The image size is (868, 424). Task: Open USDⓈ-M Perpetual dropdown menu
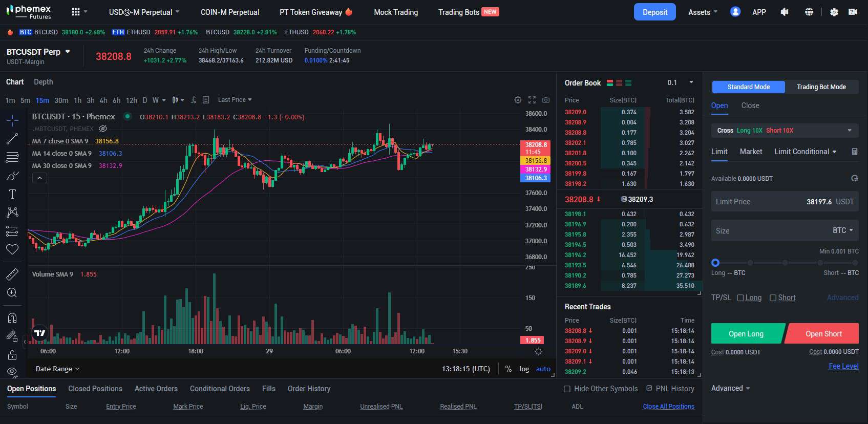pyautogui.click(x=144, y=12)
